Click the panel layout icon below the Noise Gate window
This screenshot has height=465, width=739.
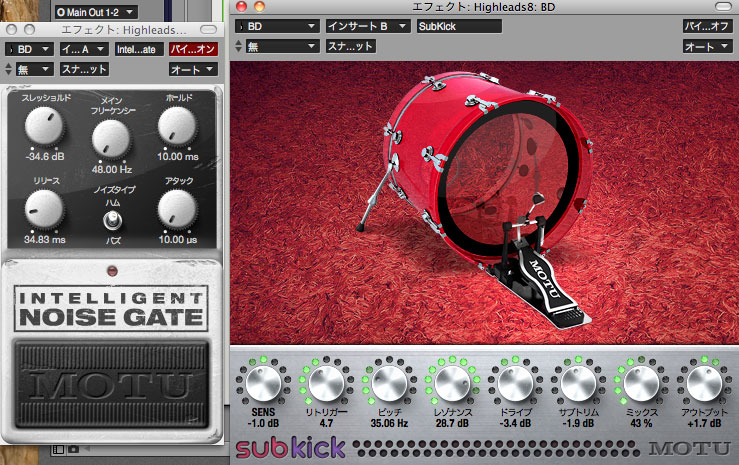click(x=58, y=449)
